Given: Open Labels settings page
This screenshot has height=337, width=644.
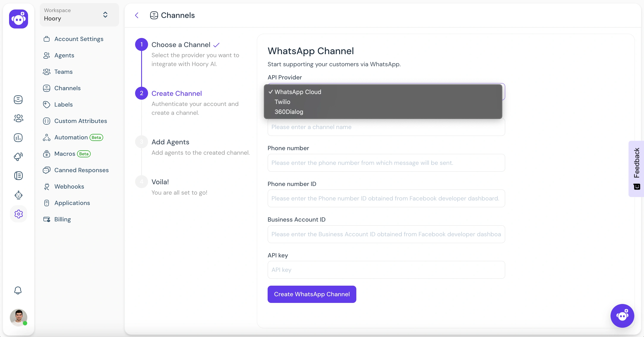Looking at the screenshot, I should tap(63, 104).
